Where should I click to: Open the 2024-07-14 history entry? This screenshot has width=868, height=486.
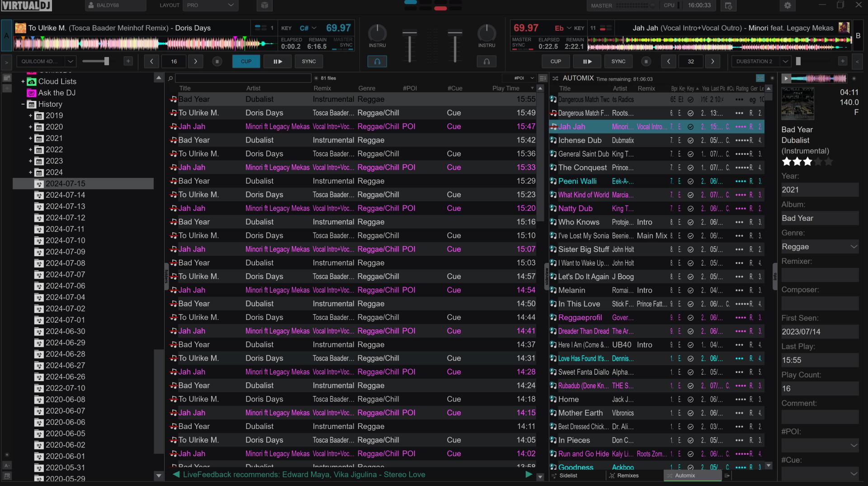point(65,195)
